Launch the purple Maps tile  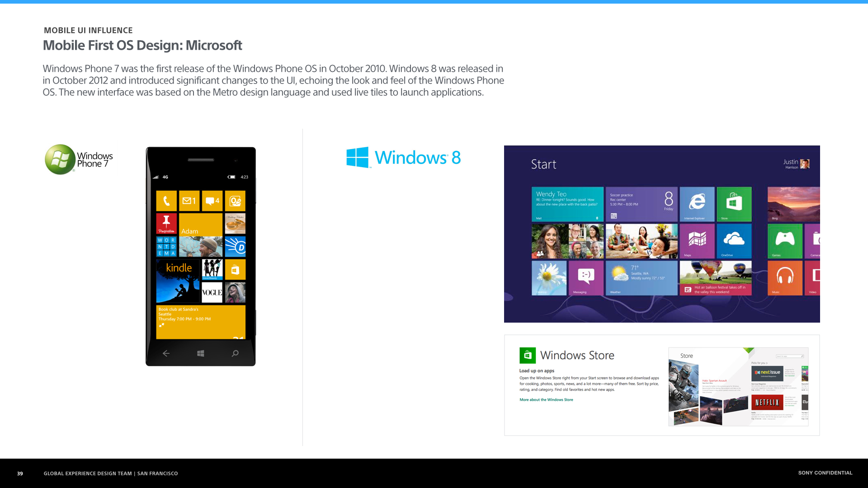697,241
